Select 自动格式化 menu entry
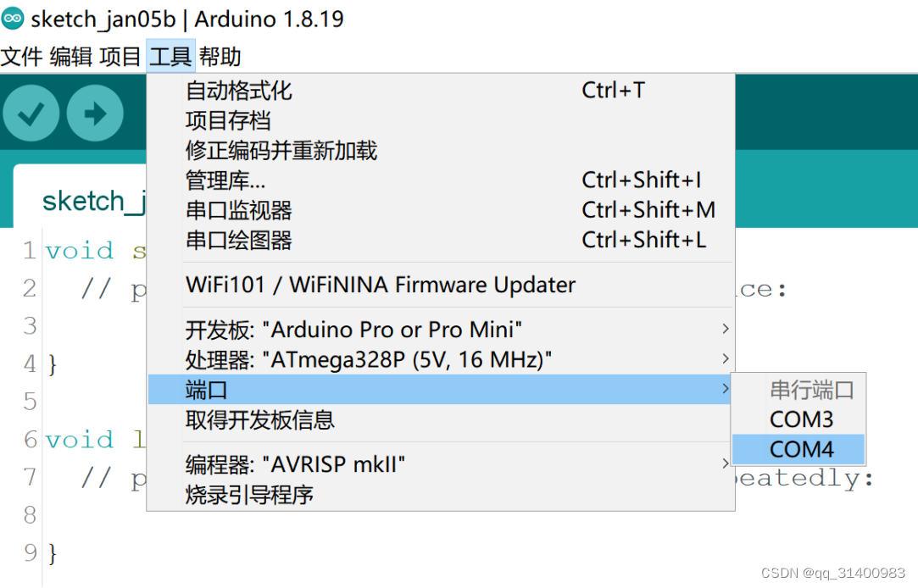The image size is (918, 588). [x=441, y=91]
